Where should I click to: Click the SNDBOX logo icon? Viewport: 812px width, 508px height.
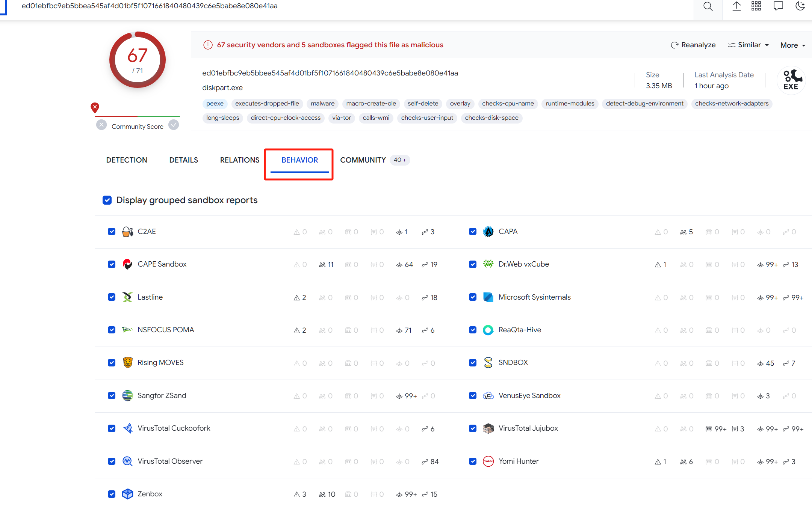tap(488, 363)
